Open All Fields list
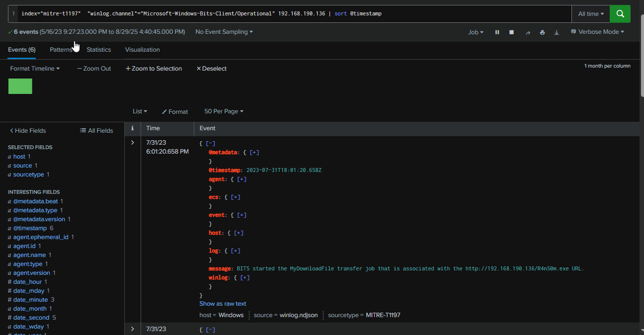The width and height of the screenshot is (644, 335). tap(96, 131)
